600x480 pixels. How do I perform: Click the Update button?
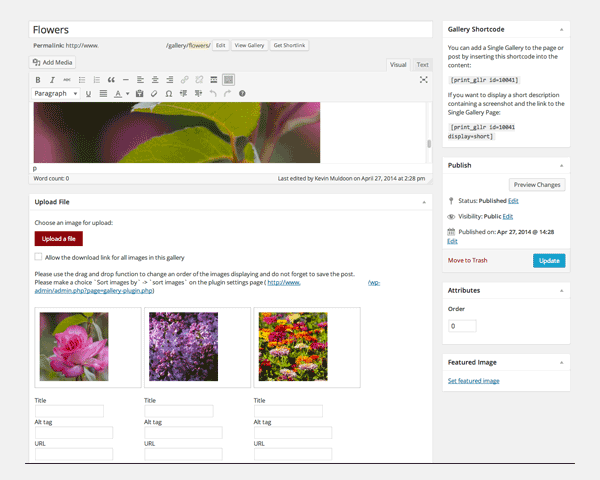(549, 261)
